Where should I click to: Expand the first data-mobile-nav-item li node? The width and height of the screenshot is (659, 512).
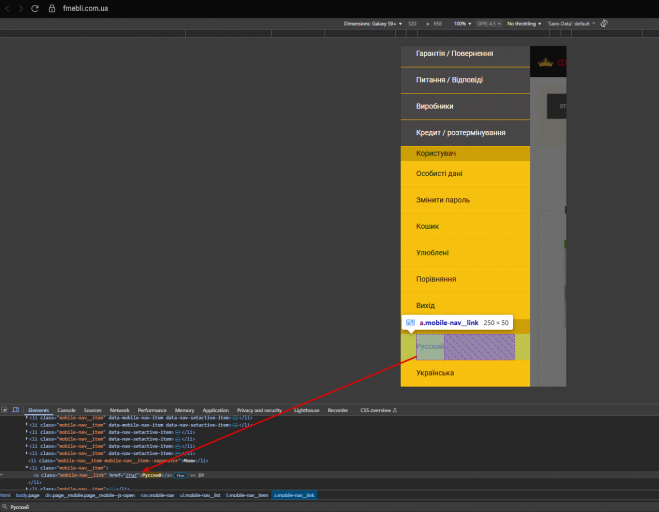coord(27,418)
